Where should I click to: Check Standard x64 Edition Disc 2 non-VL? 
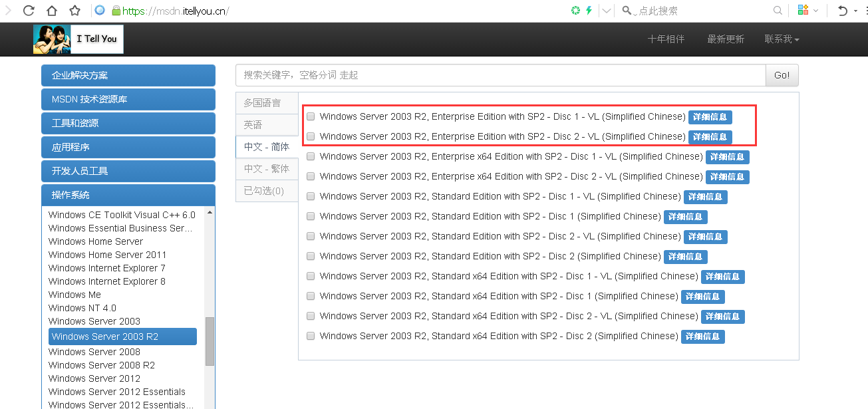click(x=311, y=337)
